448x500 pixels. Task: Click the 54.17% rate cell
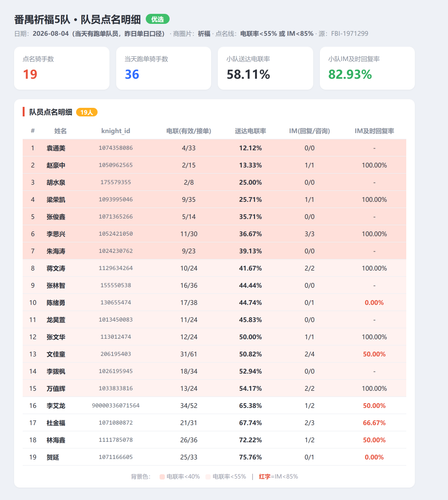[x=250, y=388]
